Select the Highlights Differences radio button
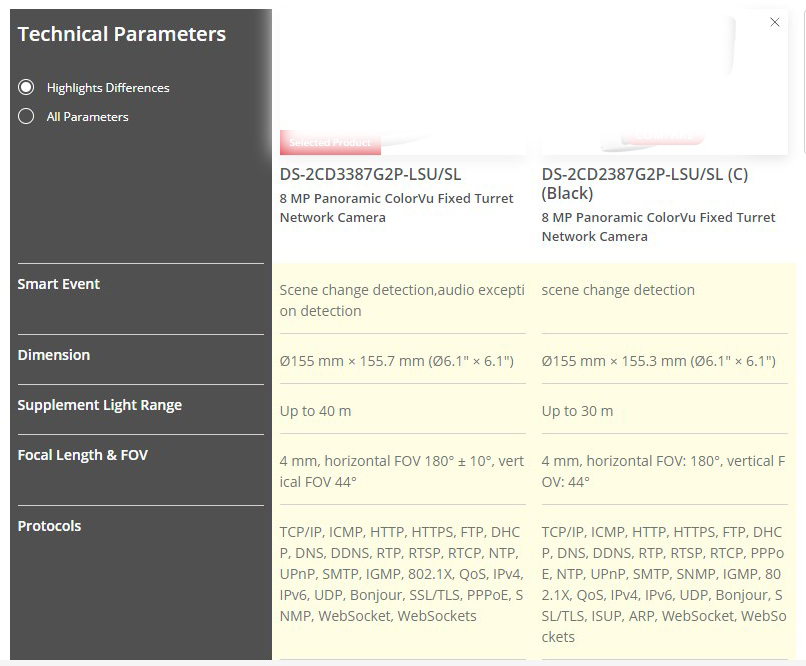The image size is (806, 666). (x=26, y=87)
